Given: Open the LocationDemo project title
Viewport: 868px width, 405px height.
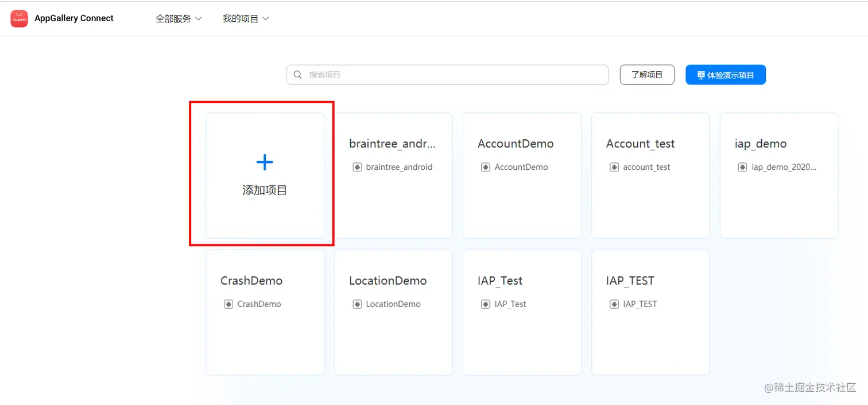Looking at the screenshot, I should pyautogui.click(x=388, y=281).
